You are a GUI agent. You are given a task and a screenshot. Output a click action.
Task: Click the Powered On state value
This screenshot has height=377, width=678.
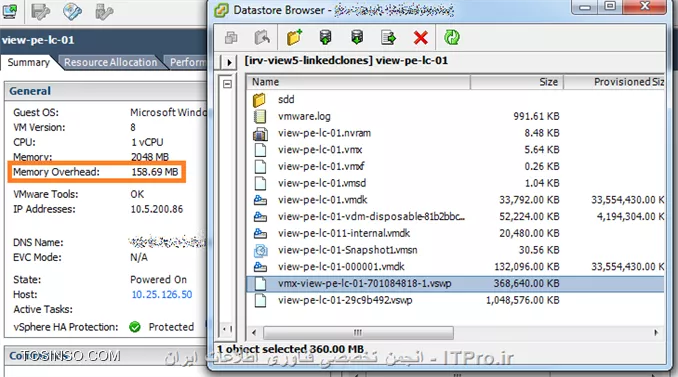159,280
